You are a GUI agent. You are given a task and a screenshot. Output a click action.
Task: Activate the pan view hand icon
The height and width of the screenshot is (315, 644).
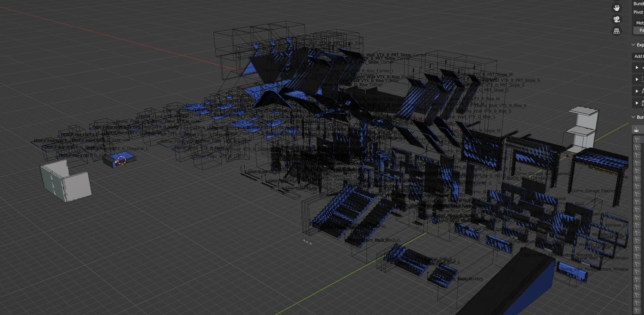click(616, 8)
